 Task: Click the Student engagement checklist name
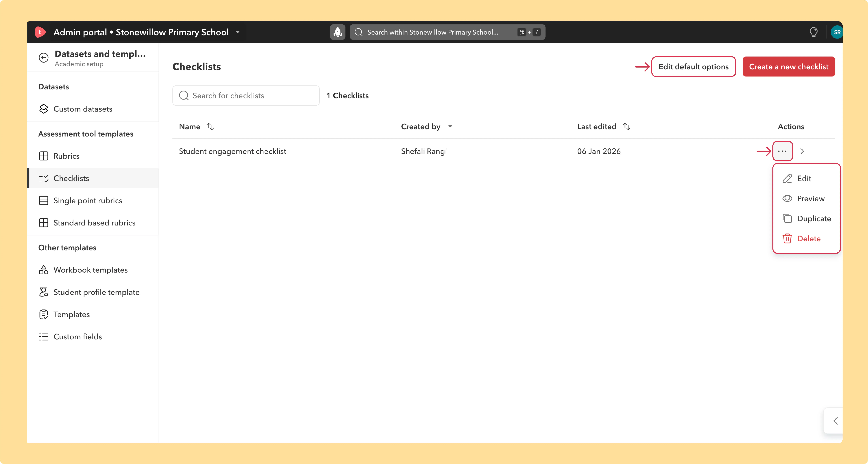tap(233, 151)
